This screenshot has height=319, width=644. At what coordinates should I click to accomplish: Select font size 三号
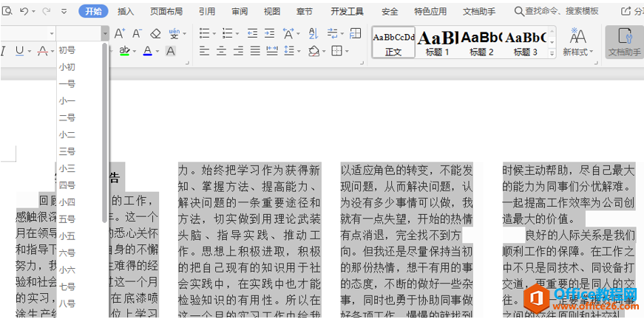(x=67, y=151)
